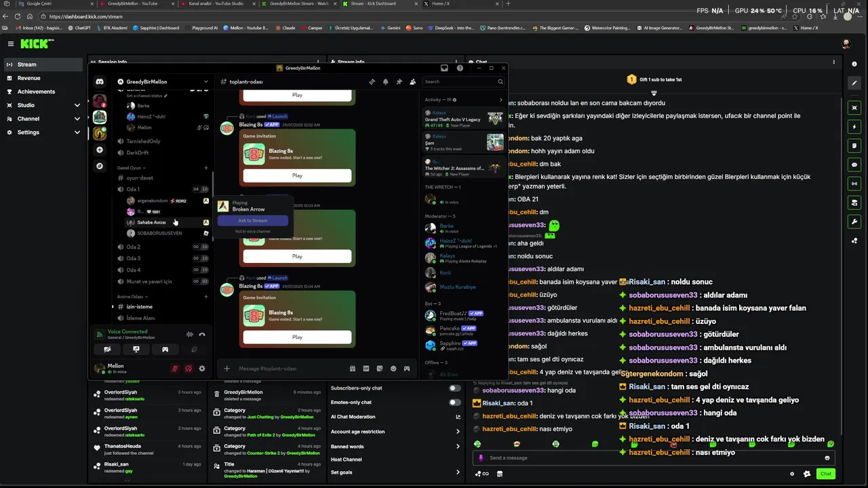The width and height of the screenshot is (868, 488).
Task: Click browser back navigation arrow
Action: pyautogui.click(x=7, y=16)
